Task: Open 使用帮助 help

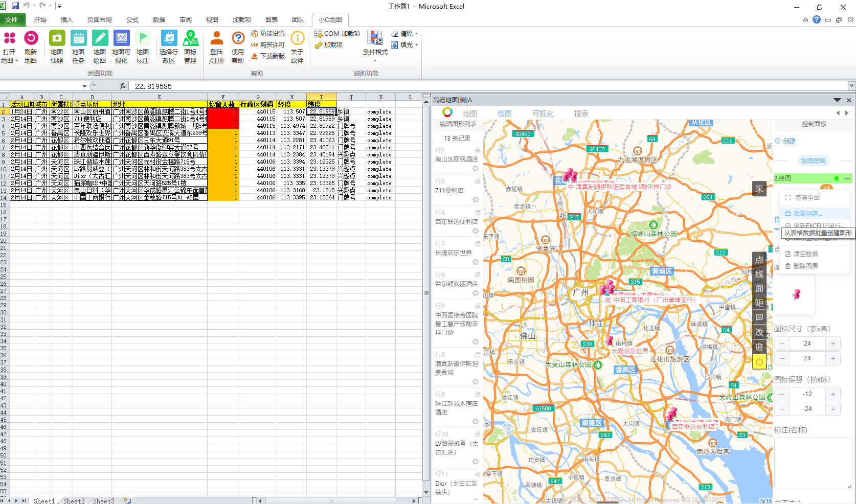Action: tap(238, 47)
